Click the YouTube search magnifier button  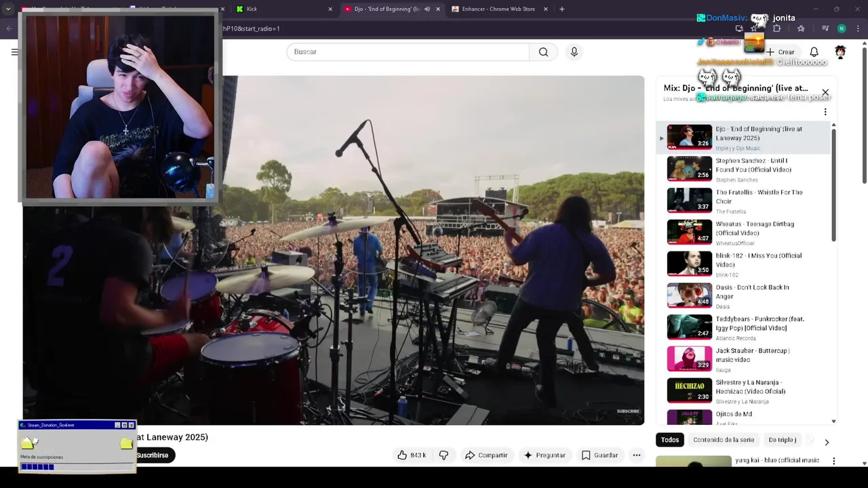pos(543,52)
